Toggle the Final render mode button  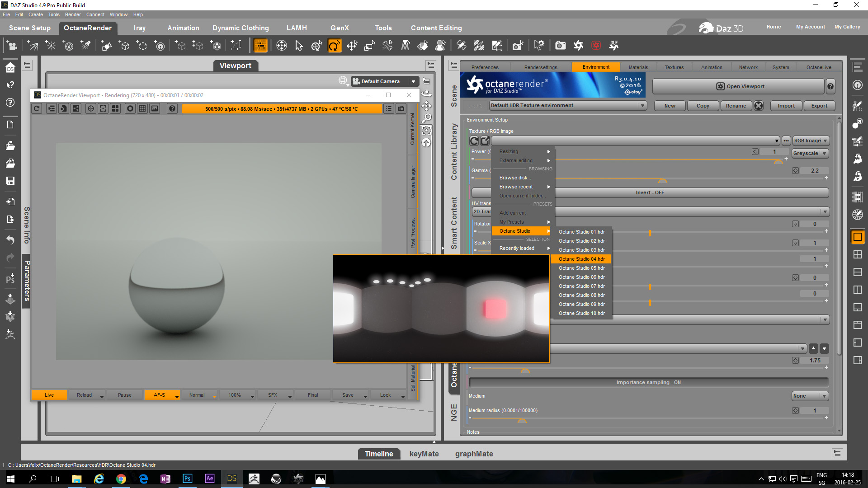coord(313,395)
